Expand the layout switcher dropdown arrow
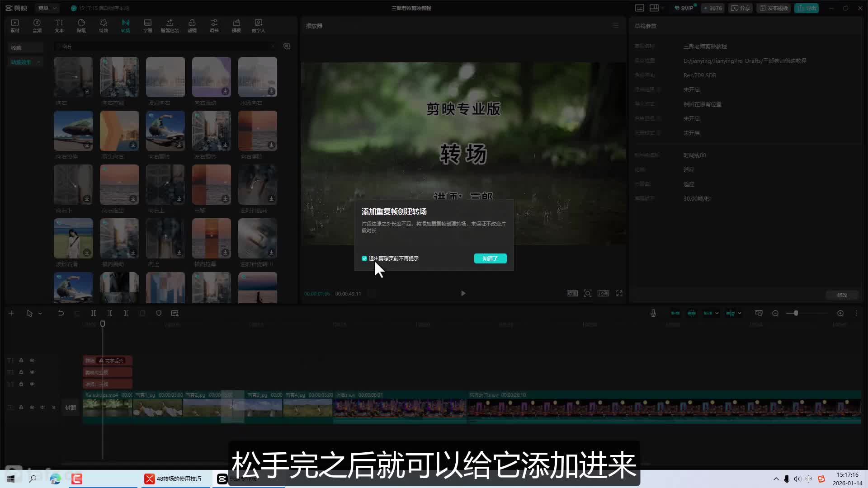868x488 pixels. (x=663, y=8)
